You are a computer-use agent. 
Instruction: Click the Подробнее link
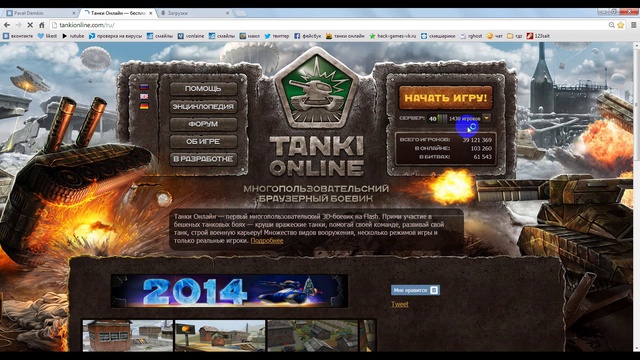pos(267,241)
